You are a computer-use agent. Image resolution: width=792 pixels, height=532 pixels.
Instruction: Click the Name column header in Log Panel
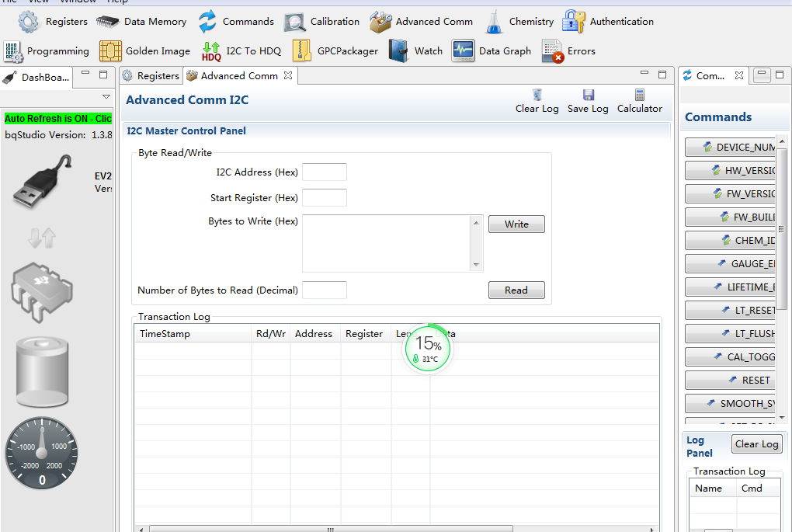(x=713, y=489)
